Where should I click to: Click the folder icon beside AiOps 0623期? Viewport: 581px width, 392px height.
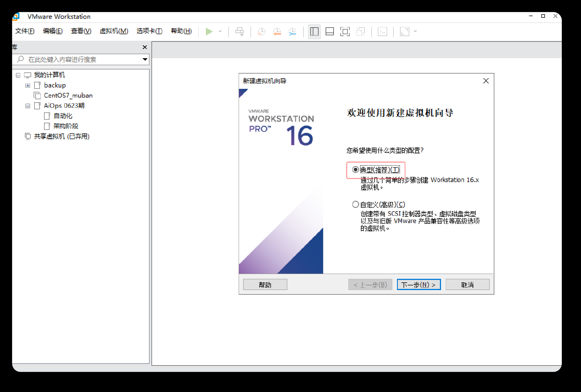37,106
